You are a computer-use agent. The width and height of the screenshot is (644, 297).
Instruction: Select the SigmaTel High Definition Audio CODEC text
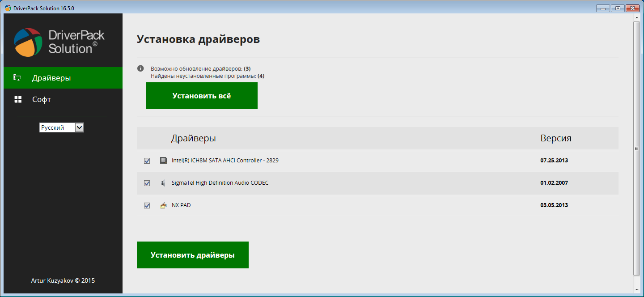(220, 183)
